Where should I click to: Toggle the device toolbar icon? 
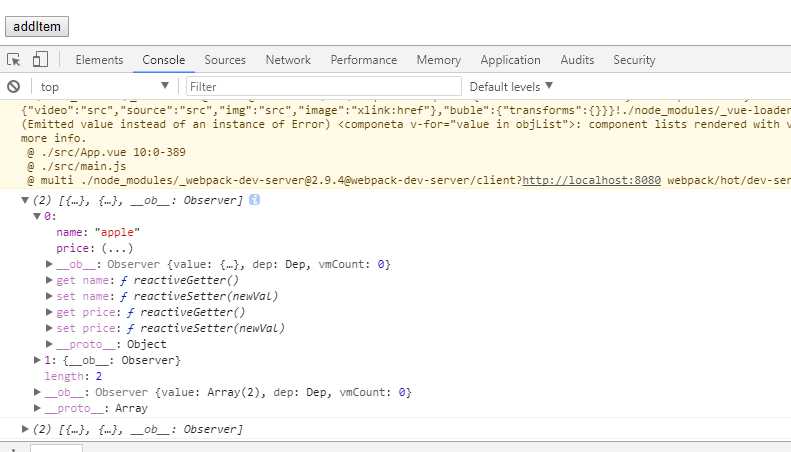tap(40, 60)
